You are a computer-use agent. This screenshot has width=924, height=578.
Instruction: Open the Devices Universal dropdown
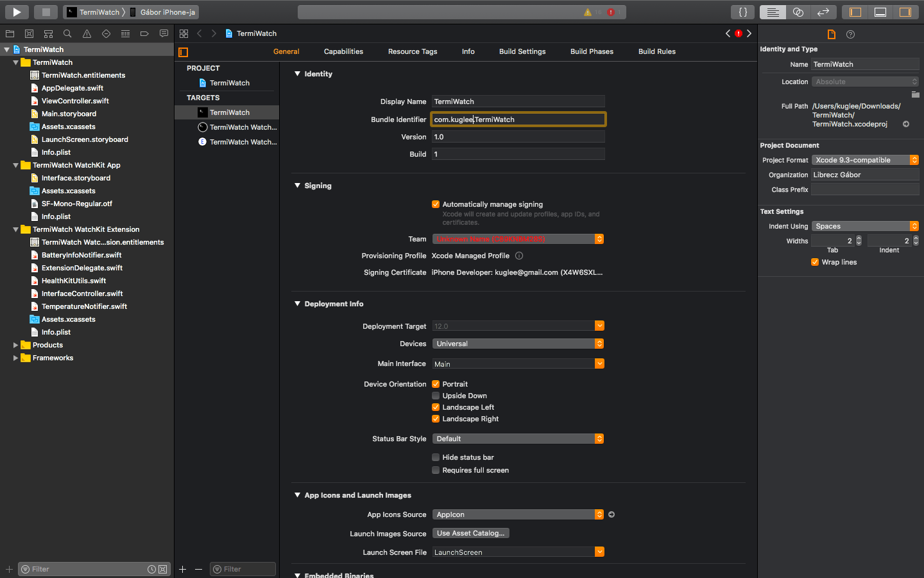tap(518, 344)
